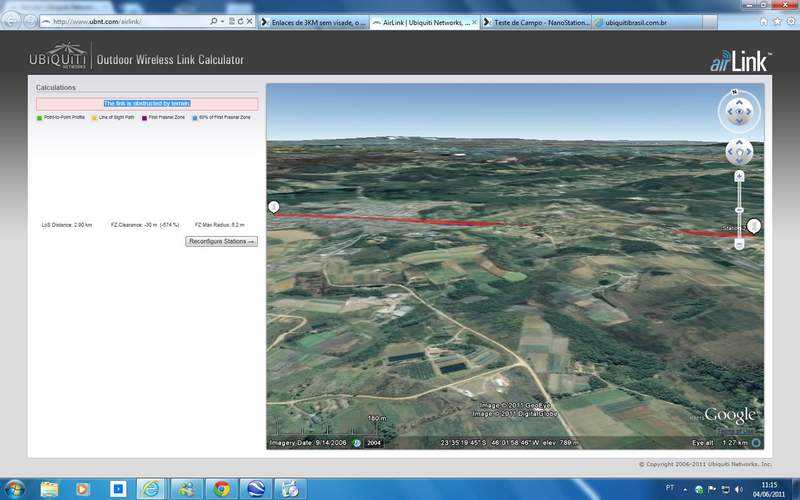Click the ubnt.com/airlink URL field
800x500 pixels.
[x=124, y=21]
